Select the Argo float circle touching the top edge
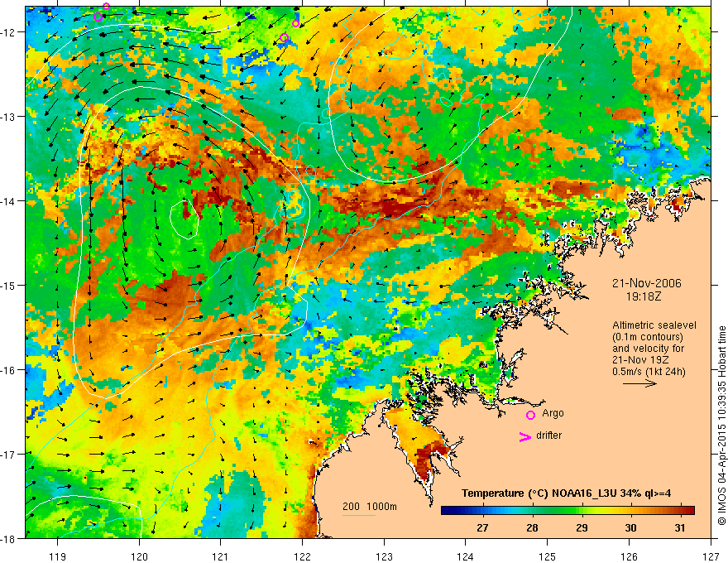The height and width of the screenshot is (563, 728). 107,6
